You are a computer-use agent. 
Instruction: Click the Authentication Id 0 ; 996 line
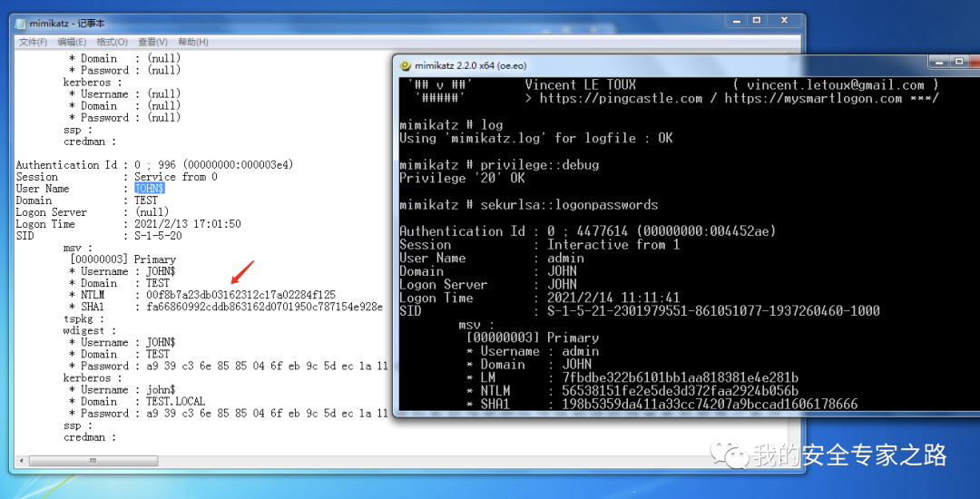(x=154, y=165)
